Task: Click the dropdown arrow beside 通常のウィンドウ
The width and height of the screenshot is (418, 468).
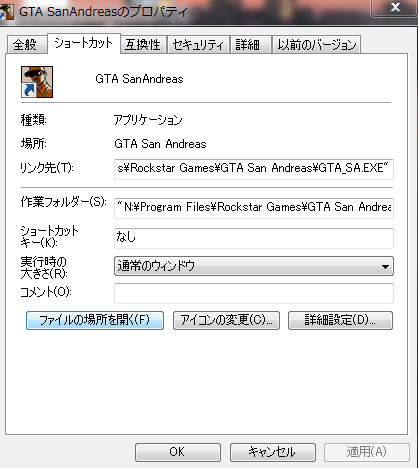Action: [x=385, y=267]
